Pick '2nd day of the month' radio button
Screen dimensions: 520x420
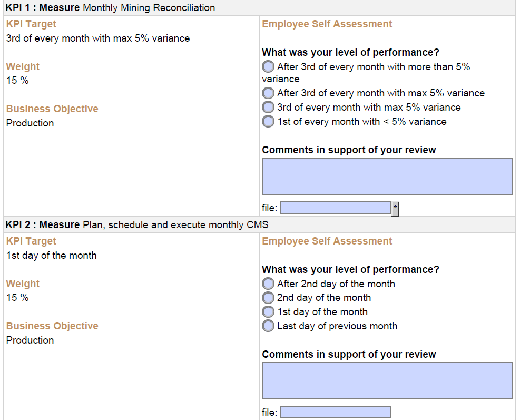pos(268,298)
